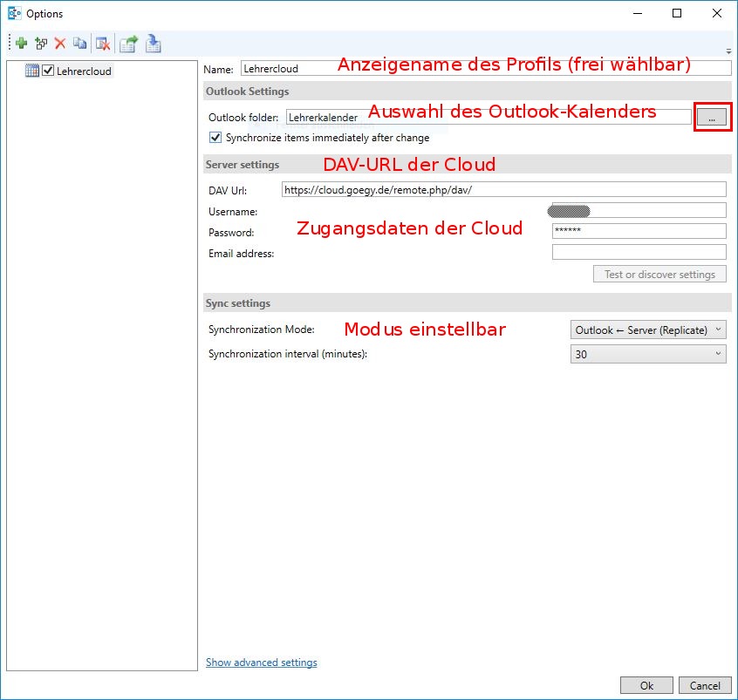Toggle Synchronize items immediately after change
This screenshot has width=738, height=700.
(x=215, y=138)
